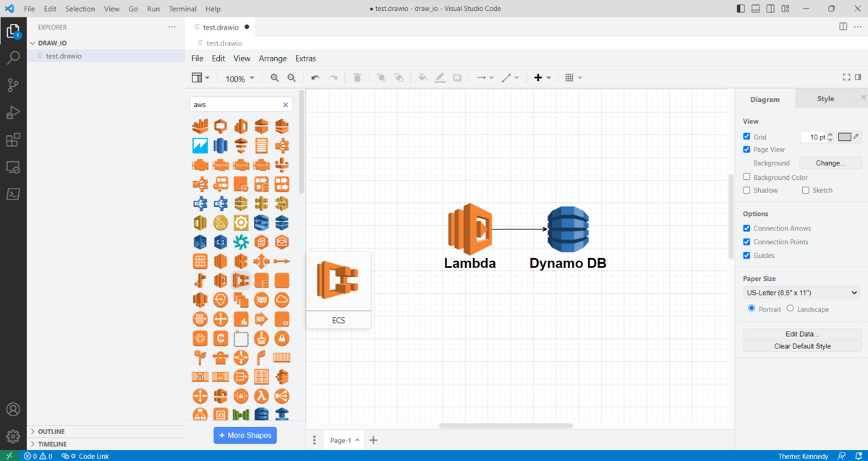
Task: Open the view layout dropdown
Action: pyautogui.click(x=200, y=78)
